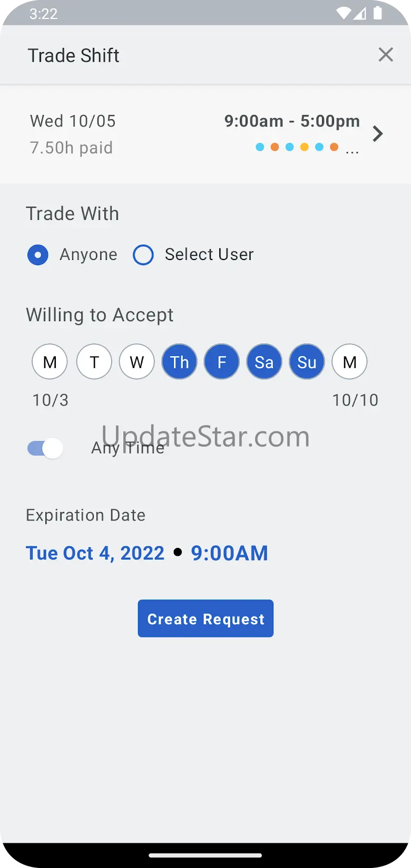Viewport: 411px width, 868px height.
Task: Choose the Select User radio option
Action: [143, 255]
